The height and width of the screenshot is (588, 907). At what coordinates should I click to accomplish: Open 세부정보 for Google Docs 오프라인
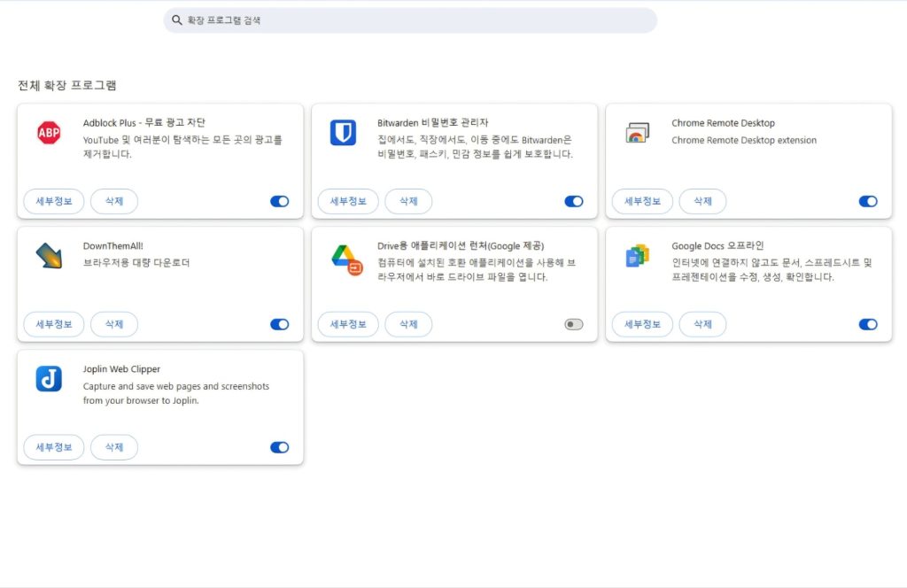(x=643, y=324)
